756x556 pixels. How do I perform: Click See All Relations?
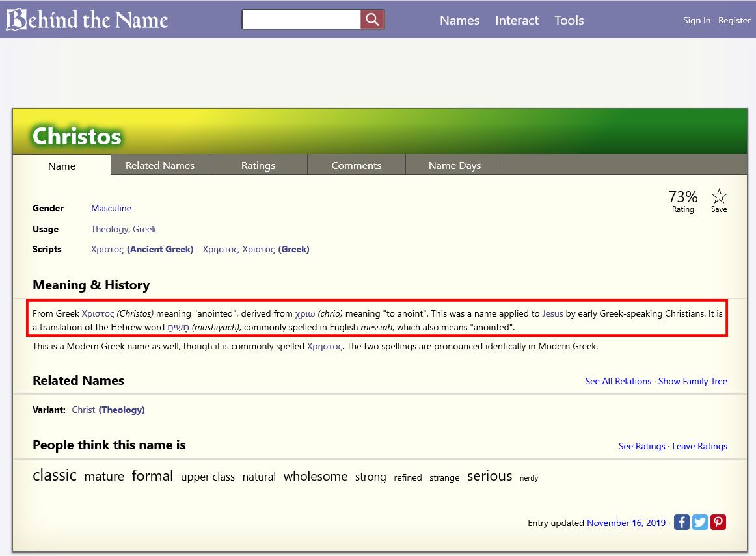click(x=618, y=381)
